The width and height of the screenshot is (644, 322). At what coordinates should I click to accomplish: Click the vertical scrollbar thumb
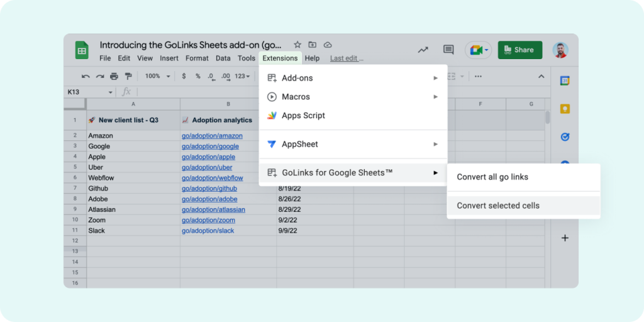[x=548, y=118]
